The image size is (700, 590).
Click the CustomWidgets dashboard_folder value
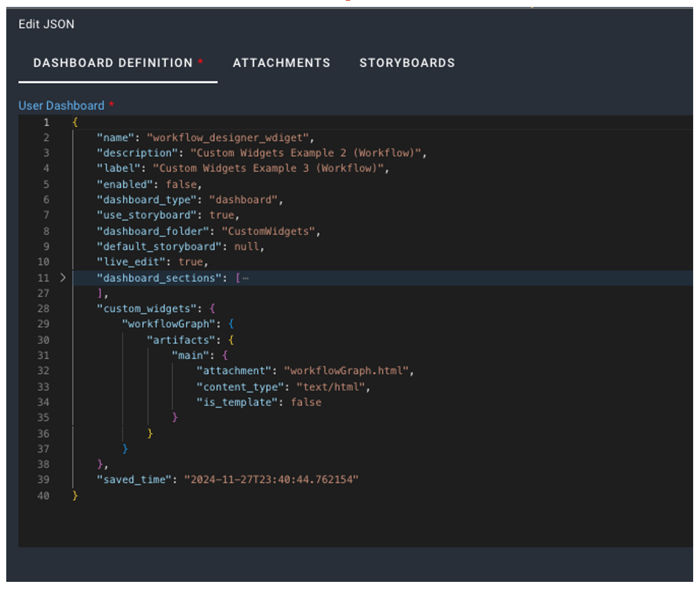point(268,231)
